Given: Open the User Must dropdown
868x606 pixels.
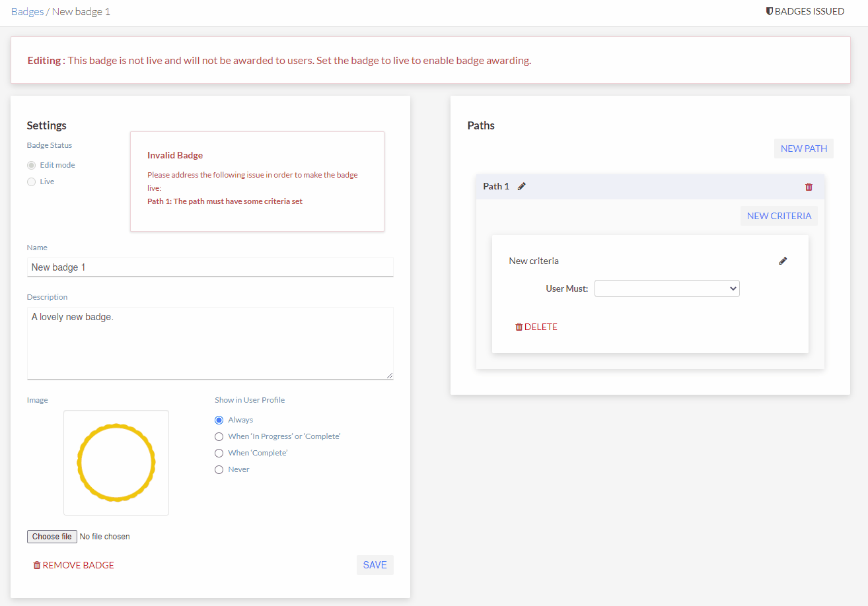Looking at the screenshot, I should 667,288.
